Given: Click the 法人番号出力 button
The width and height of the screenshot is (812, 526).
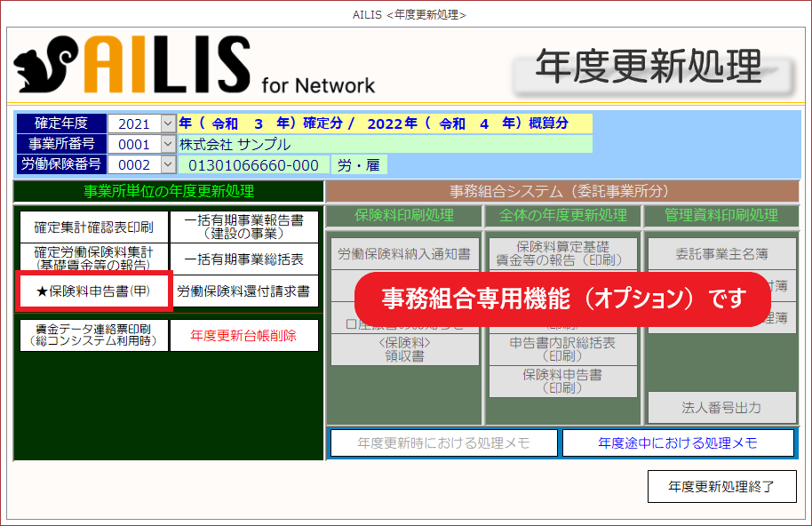Looking at the screenshot, I should tap(721, 408).
